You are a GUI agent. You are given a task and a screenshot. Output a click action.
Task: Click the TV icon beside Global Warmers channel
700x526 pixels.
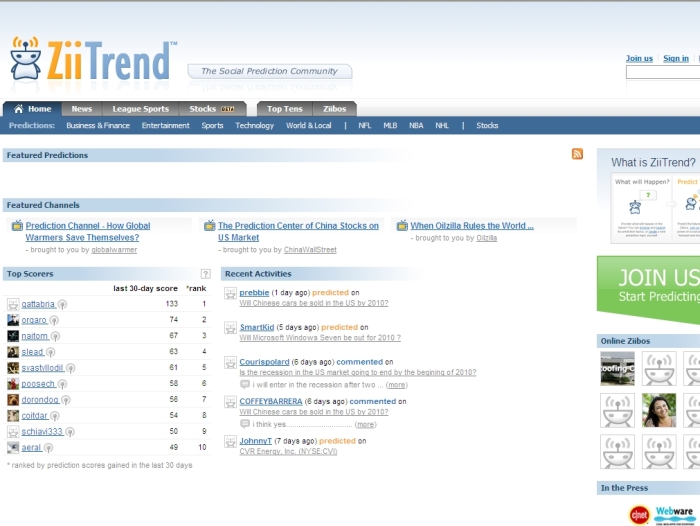click(17, 225)
